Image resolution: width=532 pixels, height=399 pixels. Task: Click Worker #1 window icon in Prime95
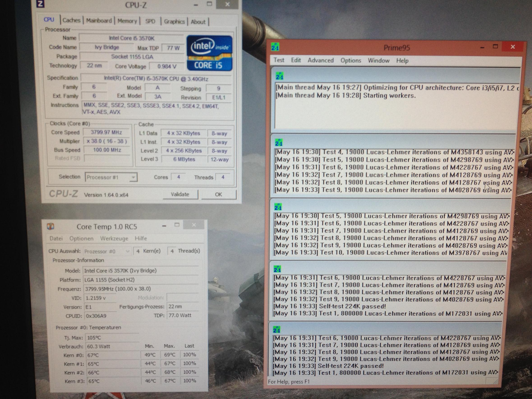[x=279, y=142]
